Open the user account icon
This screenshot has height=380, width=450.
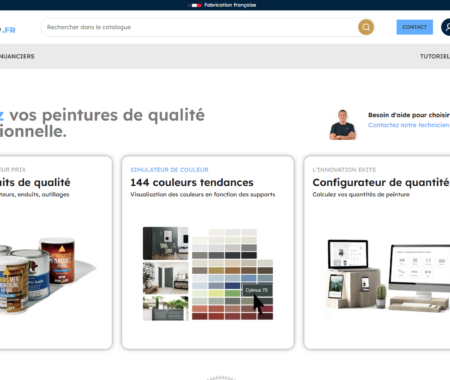pos(446,27)
